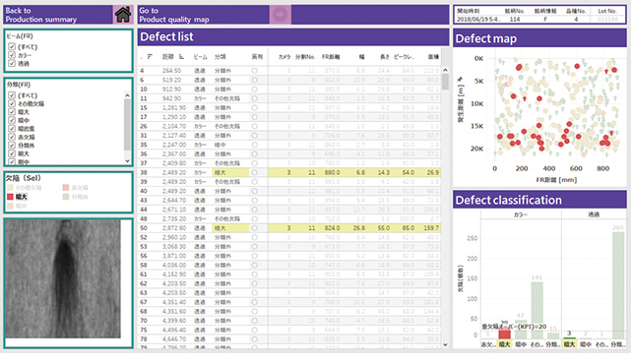This screenshot has width=632, height=364.
Task: Click the defect list's down scroll arrow
Action: [x=445, y=344]
